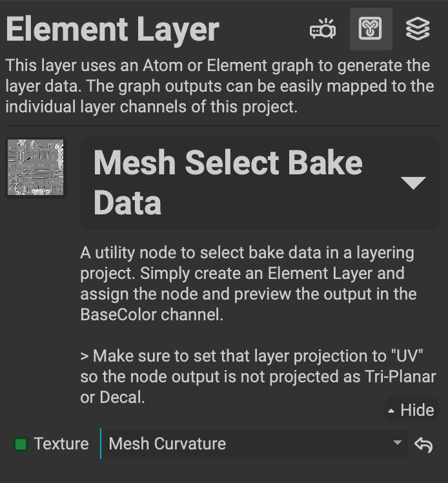Click the layer description about Atom graphs
The height and width of the screenshot is (483, 448).
coord(217,87)
